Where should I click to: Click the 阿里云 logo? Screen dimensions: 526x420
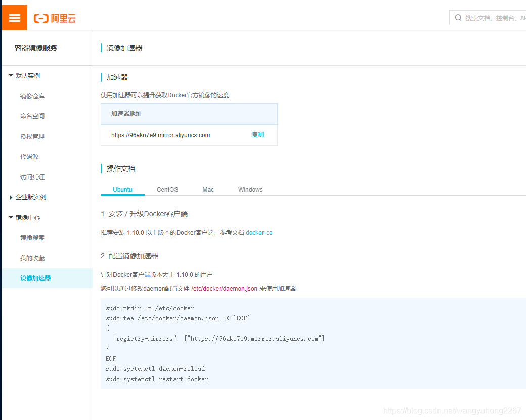coord(55,18)
